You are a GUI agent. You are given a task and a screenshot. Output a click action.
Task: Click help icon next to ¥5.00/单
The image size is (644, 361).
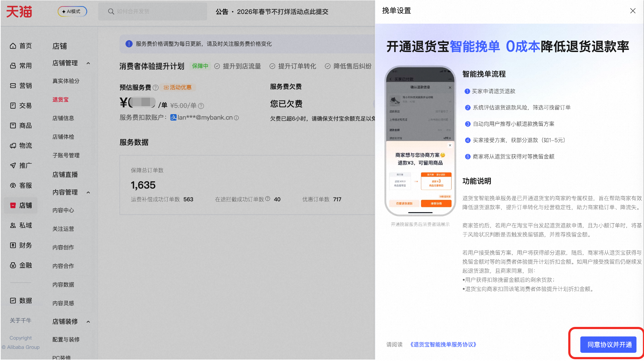(x=201, y=106)
